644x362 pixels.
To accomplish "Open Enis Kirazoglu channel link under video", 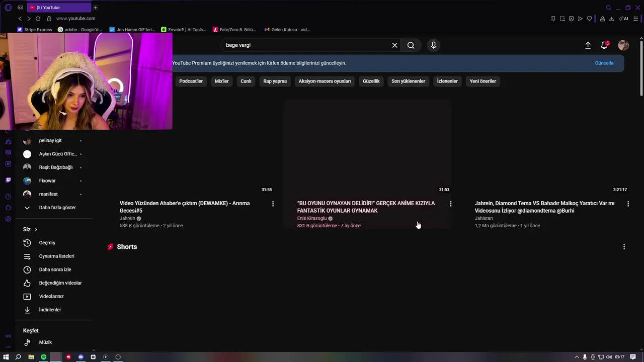I will (312, 218).
